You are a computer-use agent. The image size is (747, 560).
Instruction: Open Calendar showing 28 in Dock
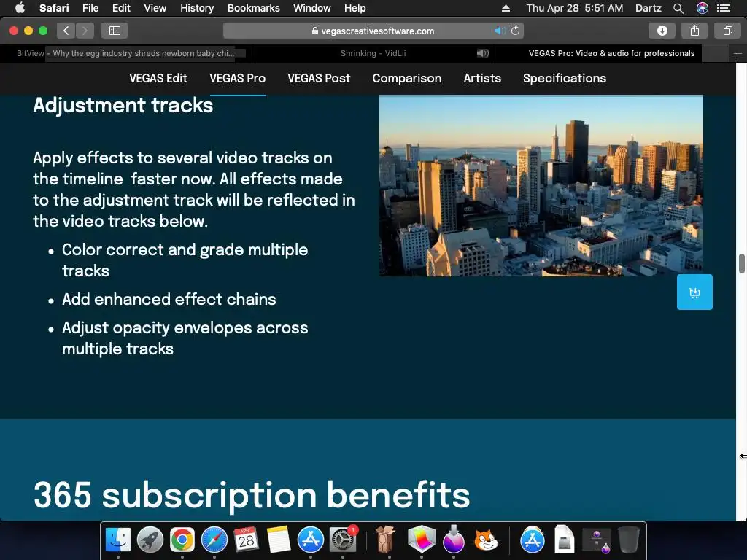(x=247, y=540)
